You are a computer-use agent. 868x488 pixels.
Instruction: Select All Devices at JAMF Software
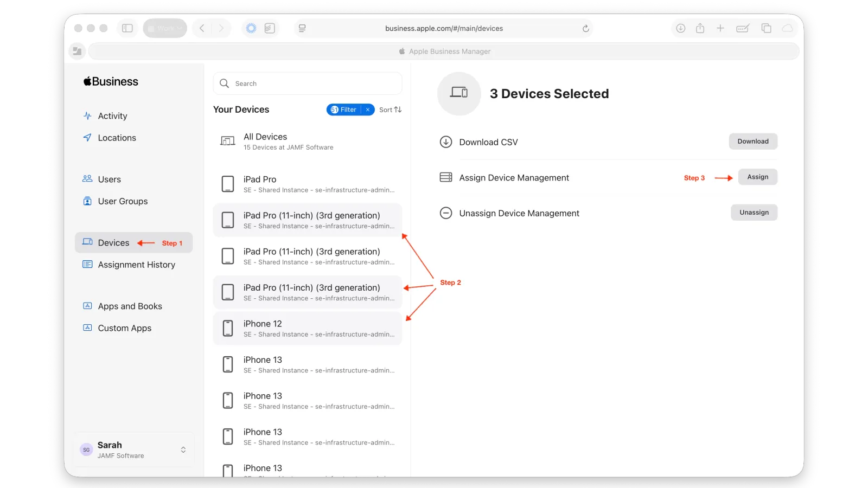click(x=288, y=141)
